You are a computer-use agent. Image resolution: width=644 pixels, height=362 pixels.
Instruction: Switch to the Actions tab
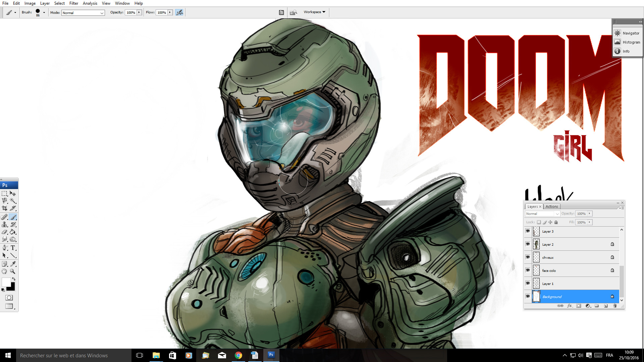552,206
